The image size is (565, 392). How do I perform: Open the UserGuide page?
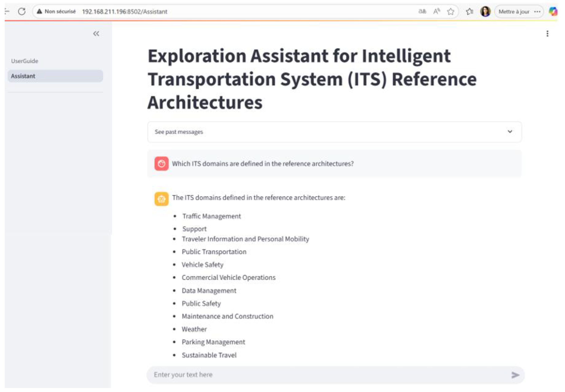coord(25,61)
